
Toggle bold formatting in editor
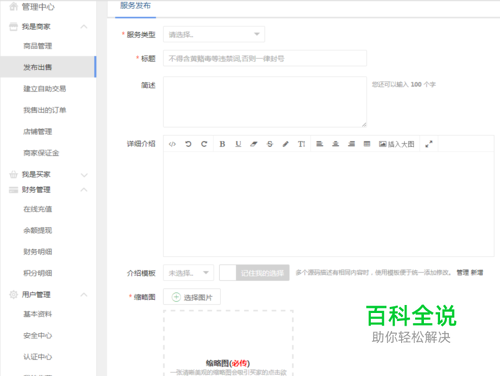pos(222,144)
